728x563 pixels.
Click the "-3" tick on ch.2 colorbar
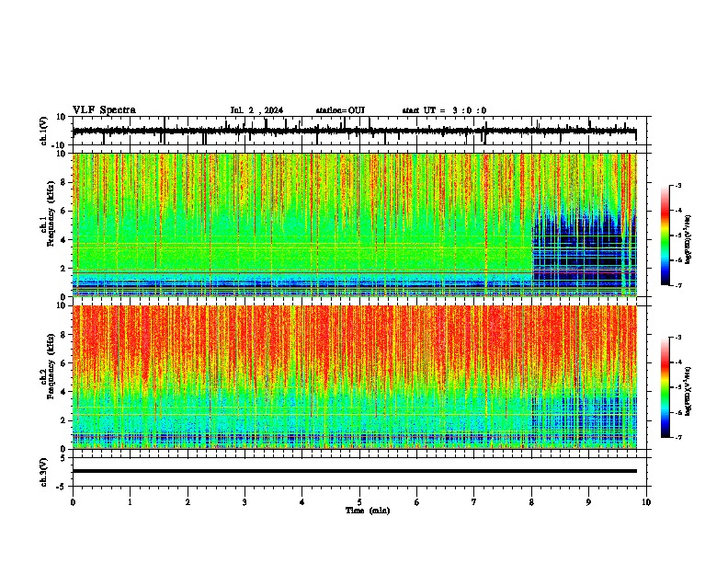tap(678, 338)
